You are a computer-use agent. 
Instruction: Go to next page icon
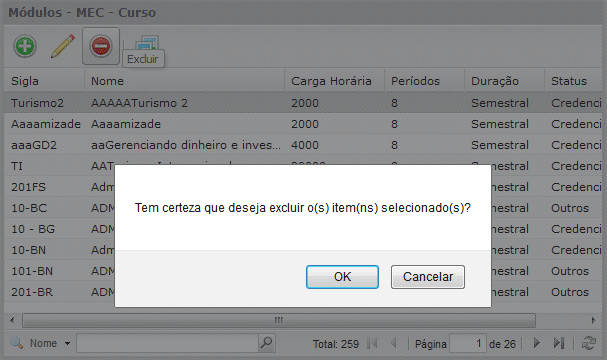tap(537, 343)
